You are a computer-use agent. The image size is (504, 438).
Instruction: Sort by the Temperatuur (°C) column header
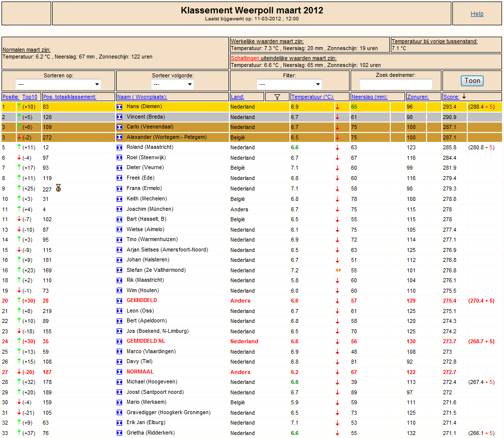312,97
